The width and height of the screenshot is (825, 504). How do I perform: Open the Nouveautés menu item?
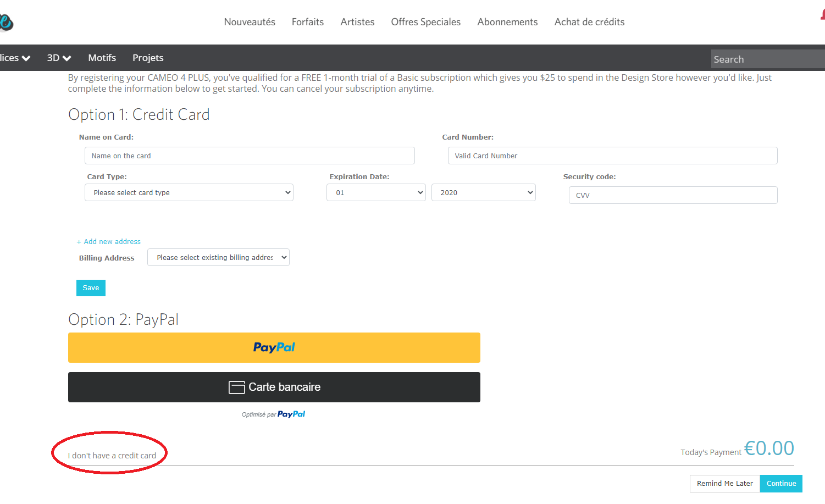(x=250, y=22)
